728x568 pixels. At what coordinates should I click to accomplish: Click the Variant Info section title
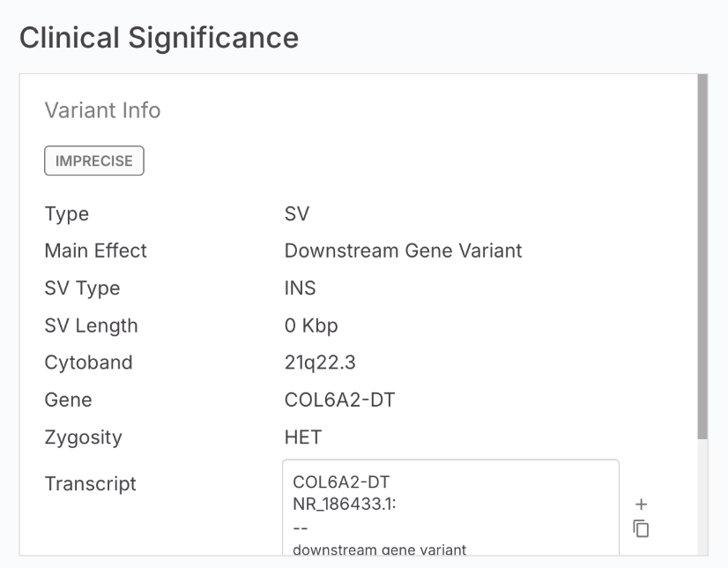[x=102, y=110]
